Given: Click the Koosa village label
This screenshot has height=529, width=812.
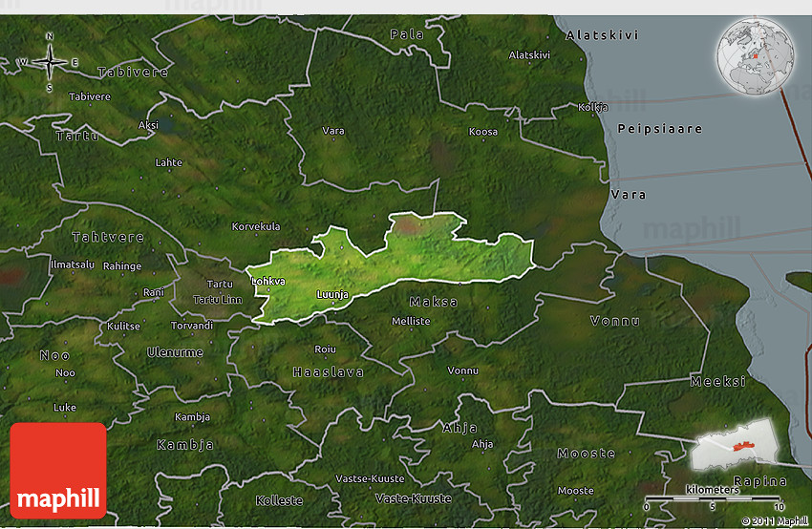Looking at the screenshot, I should coord(483,131).
